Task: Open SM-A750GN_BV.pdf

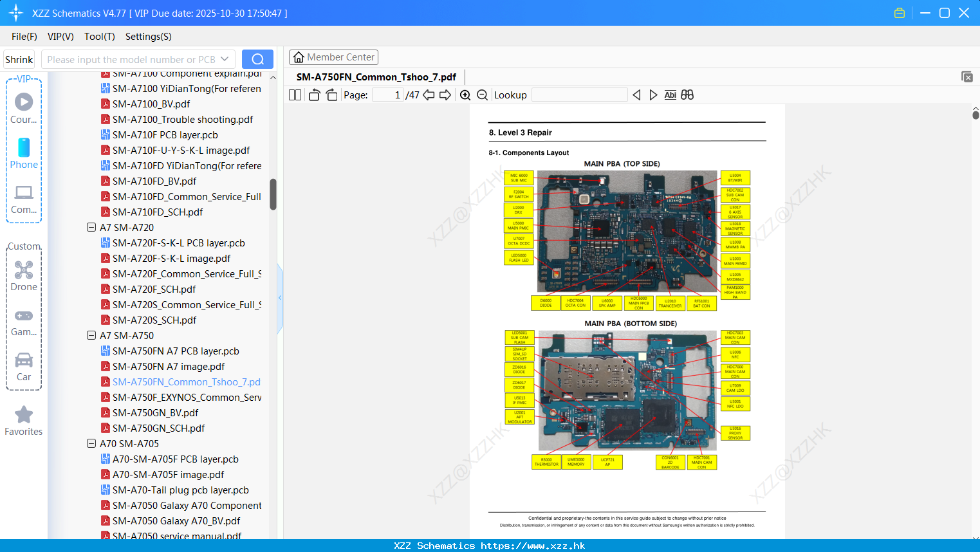Action: pyautogui.click(x=156, y=412)
